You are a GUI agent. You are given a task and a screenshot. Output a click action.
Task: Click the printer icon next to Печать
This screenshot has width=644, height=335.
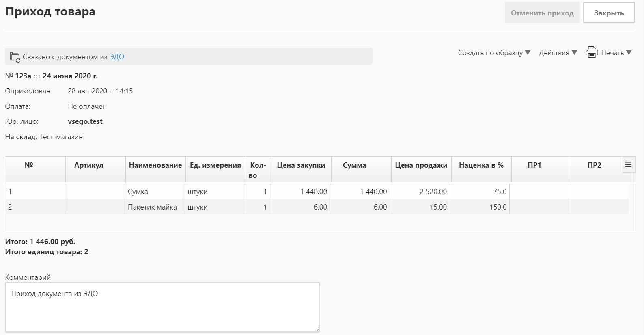pyautogui.click(x=591, y=52)
